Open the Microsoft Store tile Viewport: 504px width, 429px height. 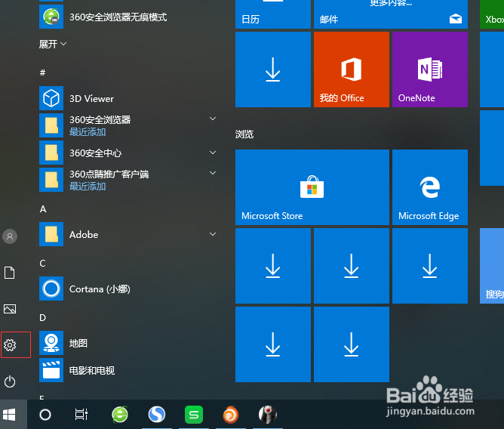[312, 187]
